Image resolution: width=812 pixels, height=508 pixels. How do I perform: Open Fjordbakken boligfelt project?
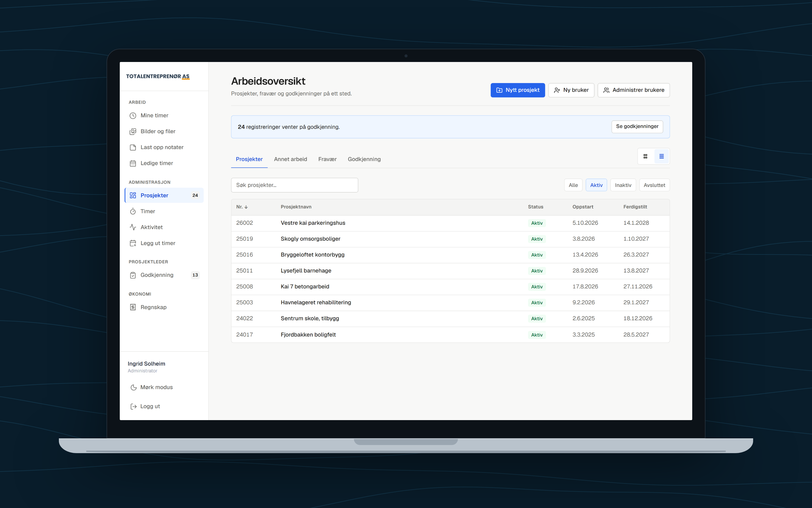point(450,335)
